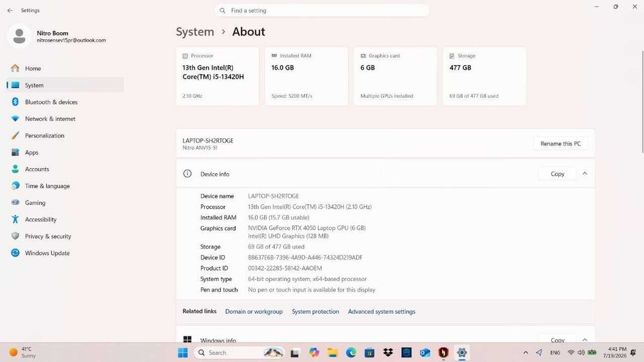Click the Rename this PC button
Screen dimensions: 644x362
(x=561, y=144)
